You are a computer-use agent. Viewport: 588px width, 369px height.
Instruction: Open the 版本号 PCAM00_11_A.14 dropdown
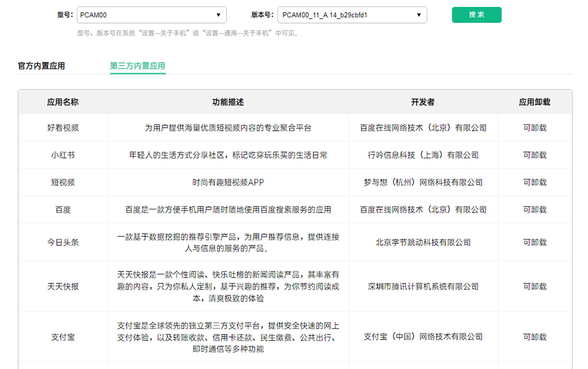pyautogui.click(x=352, y=15)
